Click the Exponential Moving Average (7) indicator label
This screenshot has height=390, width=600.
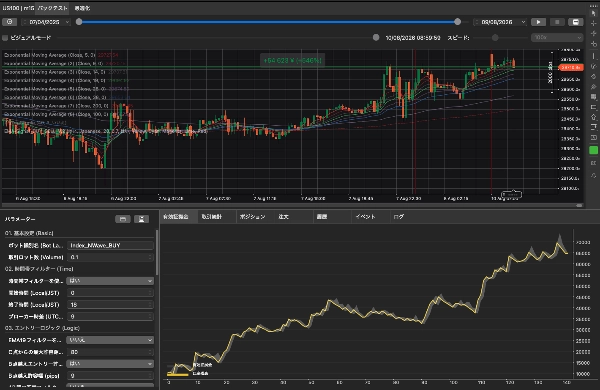click(56, 106)
